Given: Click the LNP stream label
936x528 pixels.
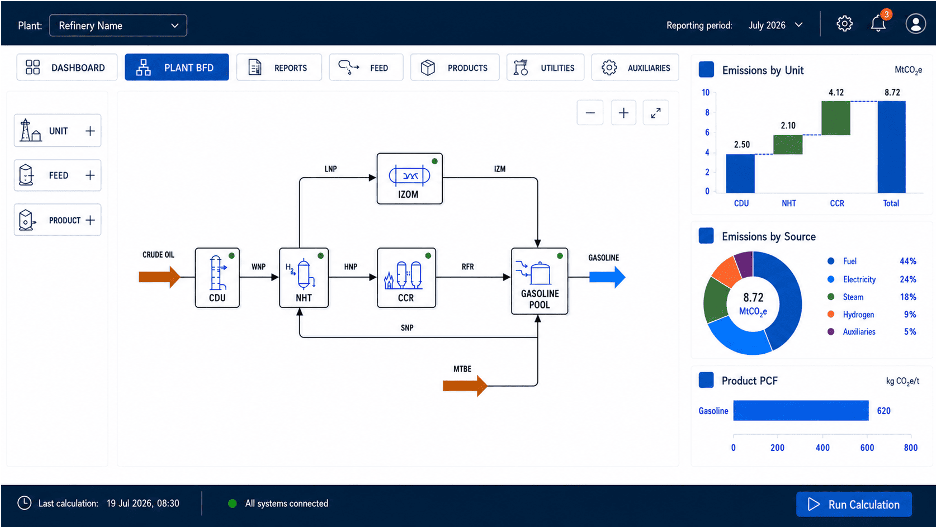Looking at the screenshot, I should [x=331, y=169].
